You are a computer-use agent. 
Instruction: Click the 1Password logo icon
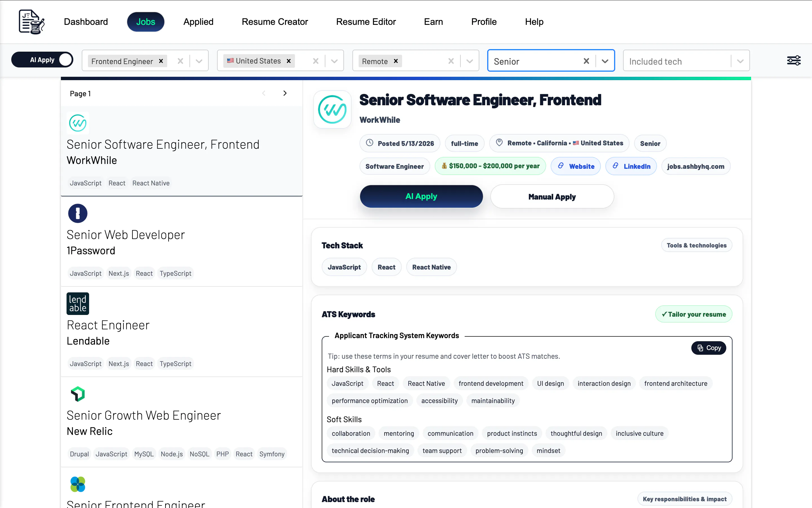(78, 213)
